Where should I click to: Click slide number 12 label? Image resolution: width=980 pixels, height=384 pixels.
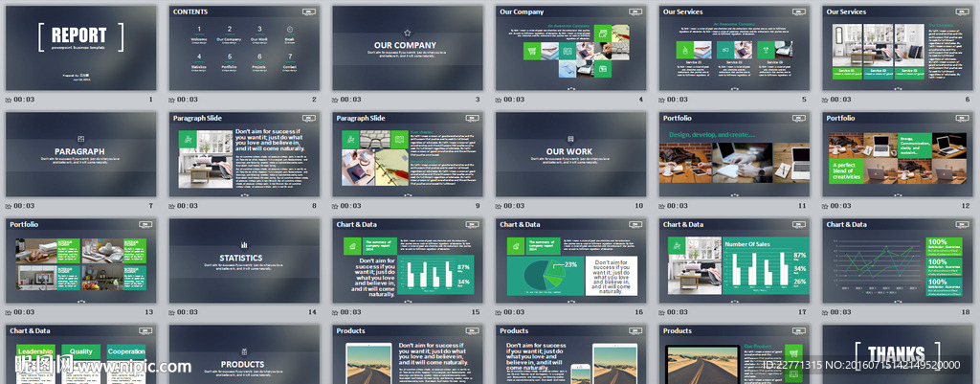967,206
